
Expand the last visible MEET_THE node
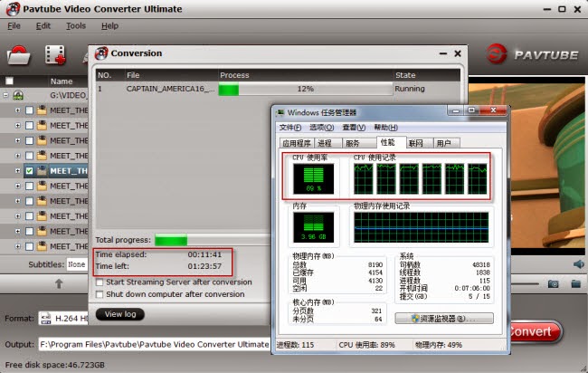pyautogui.click(x=17, y=246)
